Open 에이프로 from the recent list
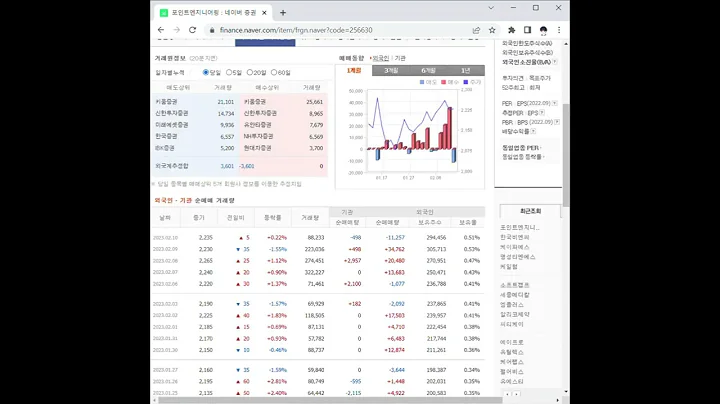 click(x=512, y=342)
